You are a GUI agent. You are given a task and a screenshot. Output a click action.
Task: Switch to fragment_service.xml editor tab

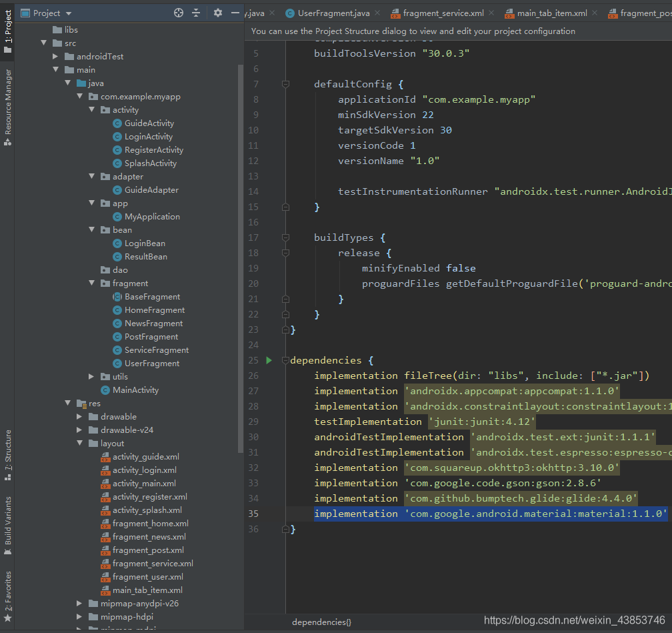point(443,13)
